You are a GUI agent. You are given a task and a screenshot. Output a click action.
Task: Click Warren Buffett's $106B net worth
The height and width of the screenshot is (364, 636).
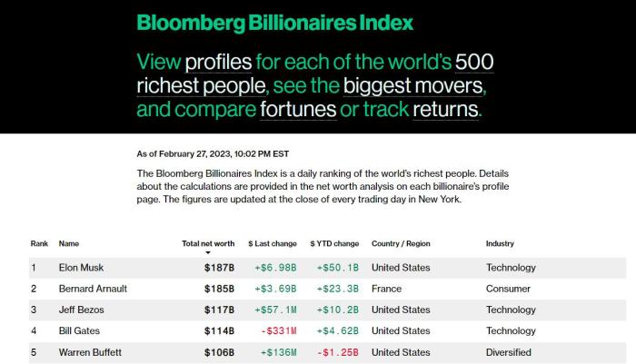219,352
